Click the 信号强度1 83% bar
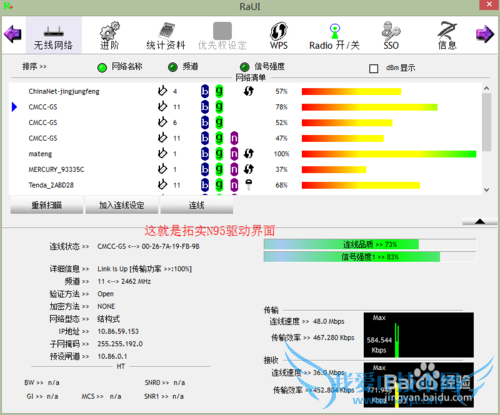The height and width of the screenshot is (415, 500). click(370, 257)
